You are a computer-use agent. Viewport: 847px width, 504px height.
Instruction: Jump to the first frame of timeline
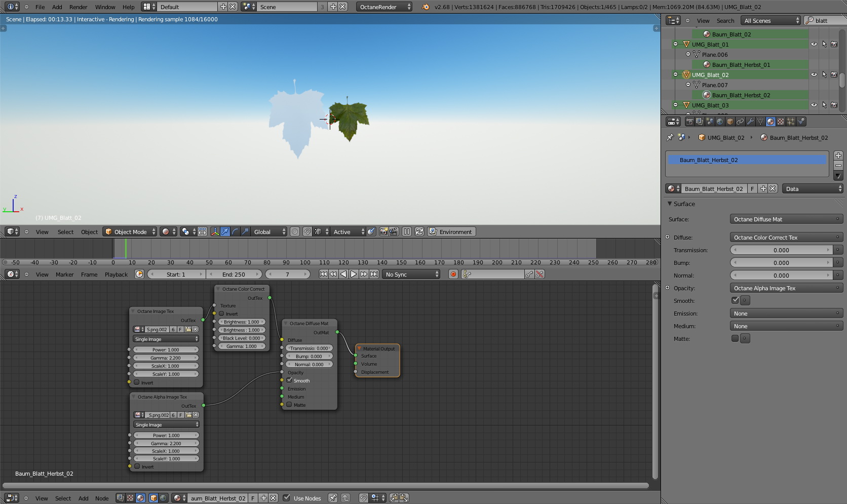point(323,274)
